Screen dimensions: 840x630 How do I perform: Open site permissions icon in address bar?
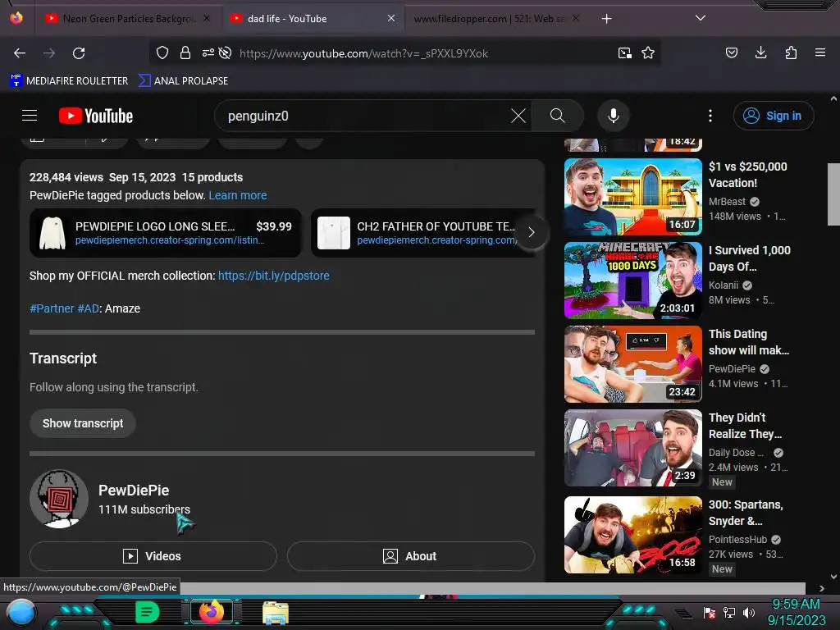208,53
